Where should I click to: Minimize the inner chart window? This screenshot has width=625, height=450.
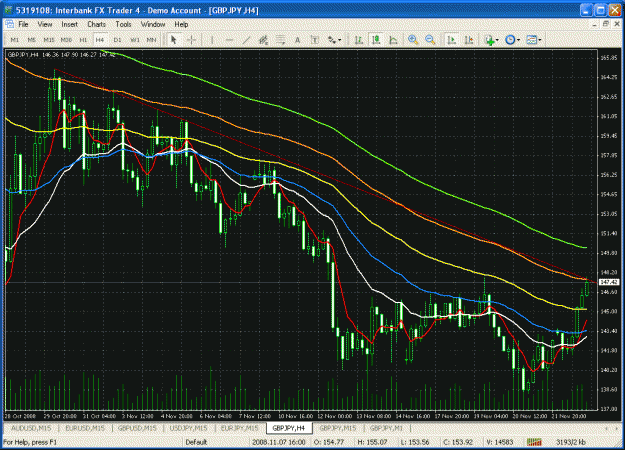click(595, 24)
